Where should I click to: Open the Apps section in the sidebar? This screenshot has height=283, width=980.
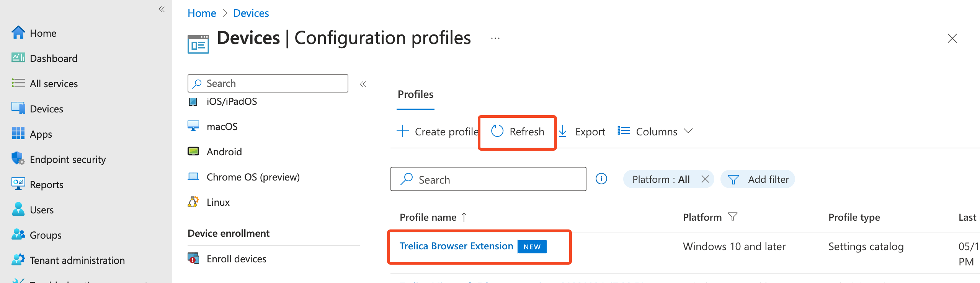[41, 134]
